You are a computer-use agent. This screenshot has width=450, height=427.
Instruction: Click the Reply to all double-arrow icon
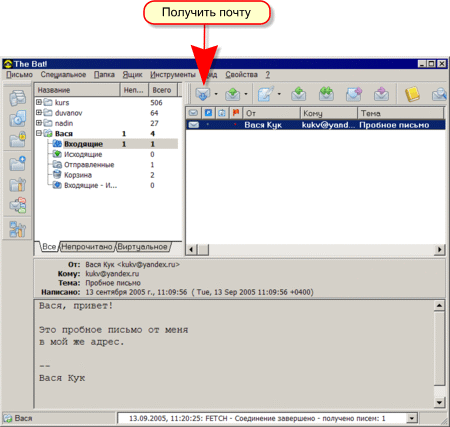tap(326, 94)
